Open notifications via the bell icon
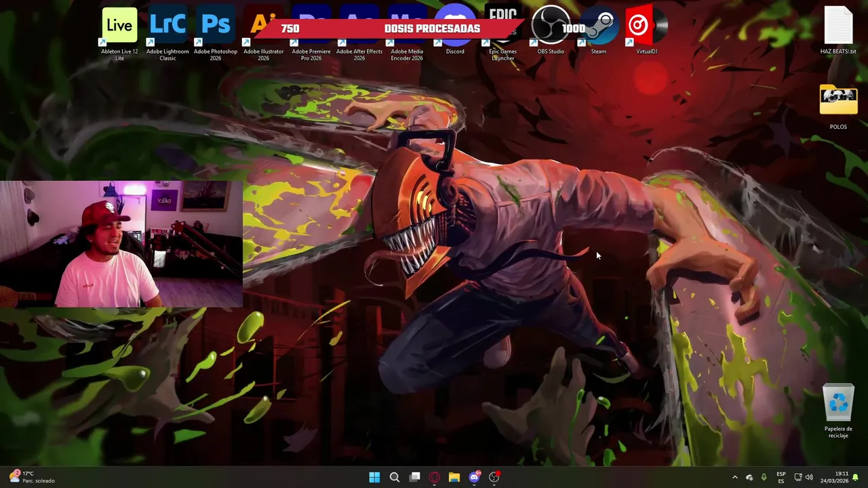The height and width of the screenshot is (488, 868). pyautogui.click(x=856, y=477)
